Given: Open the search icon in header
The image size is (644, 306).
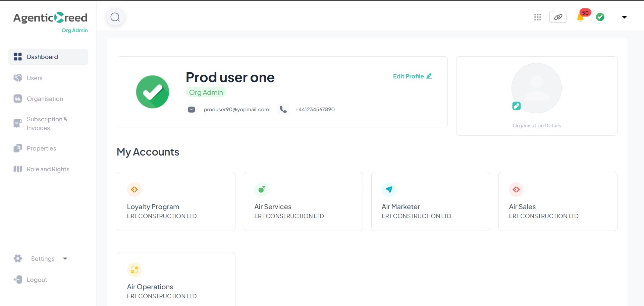Looking at the screenshot, I should [115, 17].
